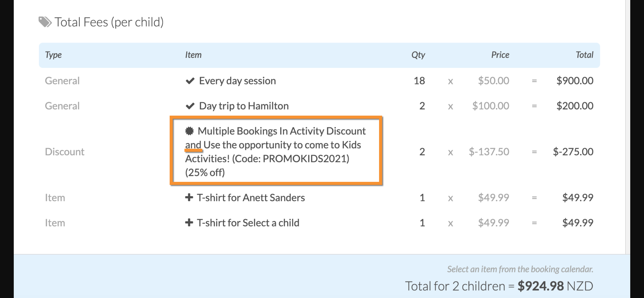Click the discount badge icon for Multiple Bookings

[189, 131]
